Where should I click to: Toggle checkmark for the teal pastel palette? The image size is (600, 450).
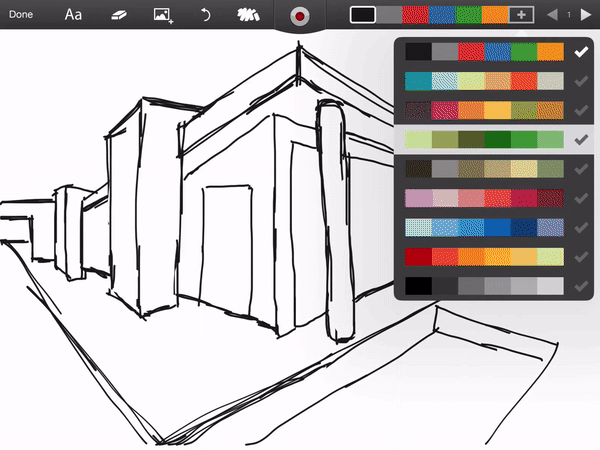[581, 81]
